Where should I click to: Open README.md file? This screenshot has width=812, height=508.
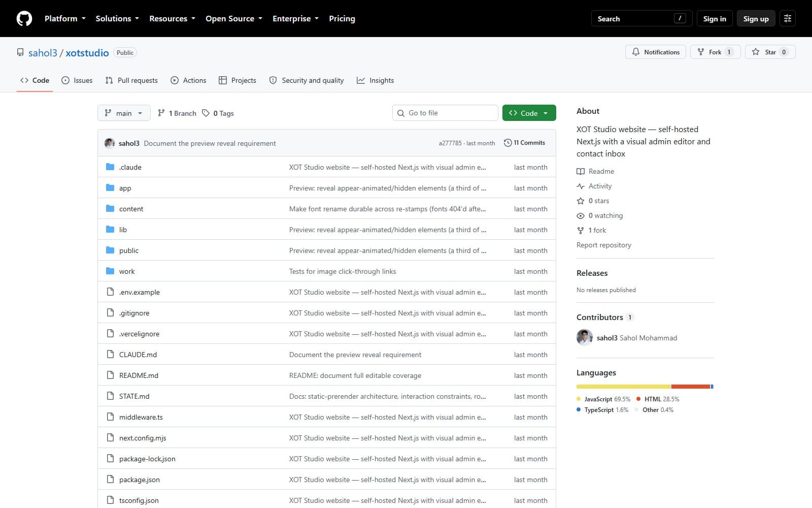[139, 375]
